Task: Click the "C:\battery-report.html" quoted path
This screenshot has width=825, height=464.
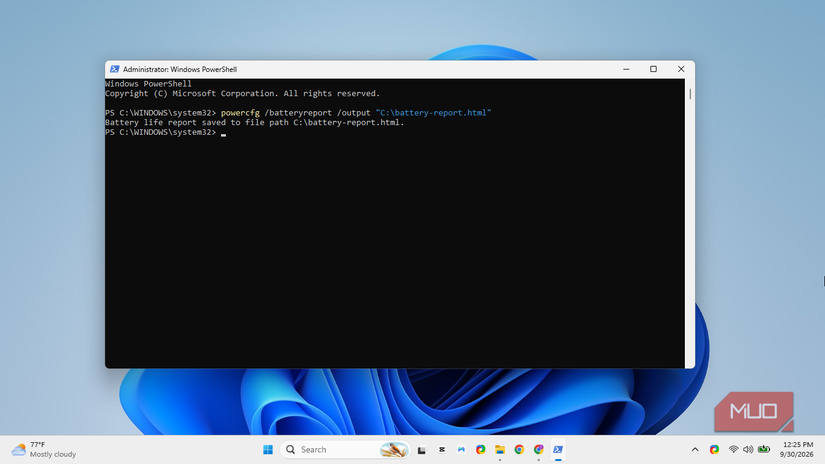Action: (434, 113)
